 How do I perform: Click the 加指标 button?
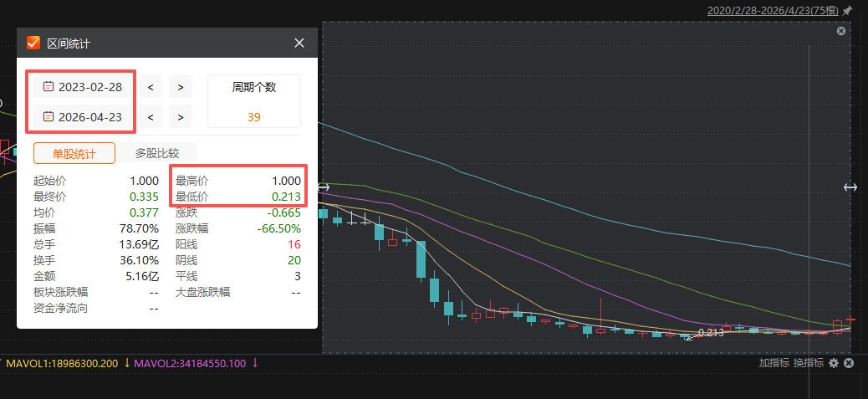point(774,363)
